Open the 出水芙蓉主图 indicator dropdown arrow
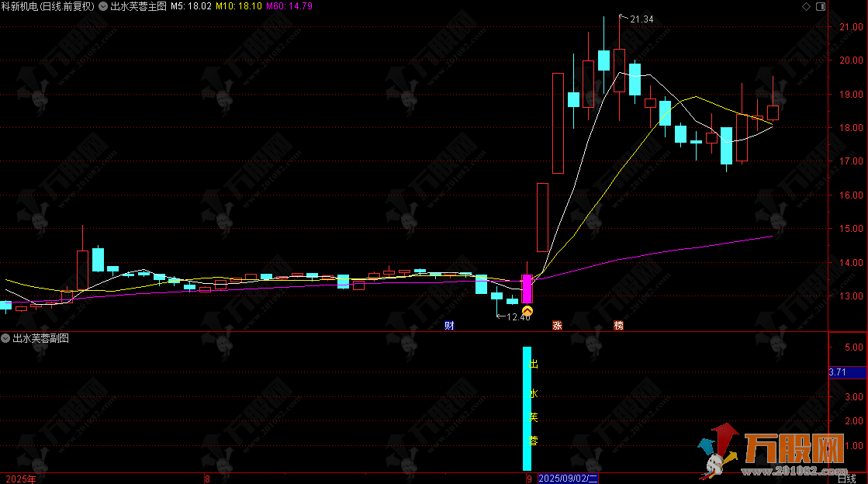The image size is (868, 484). click(x=103, y=7)
